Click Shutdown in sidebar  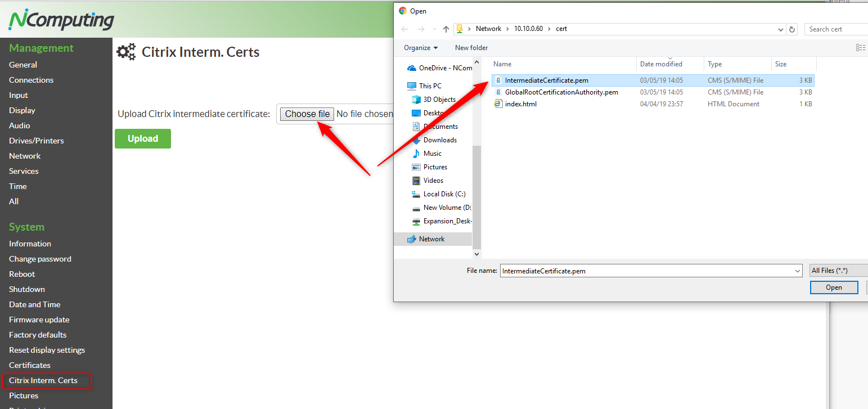coord(27,289)
